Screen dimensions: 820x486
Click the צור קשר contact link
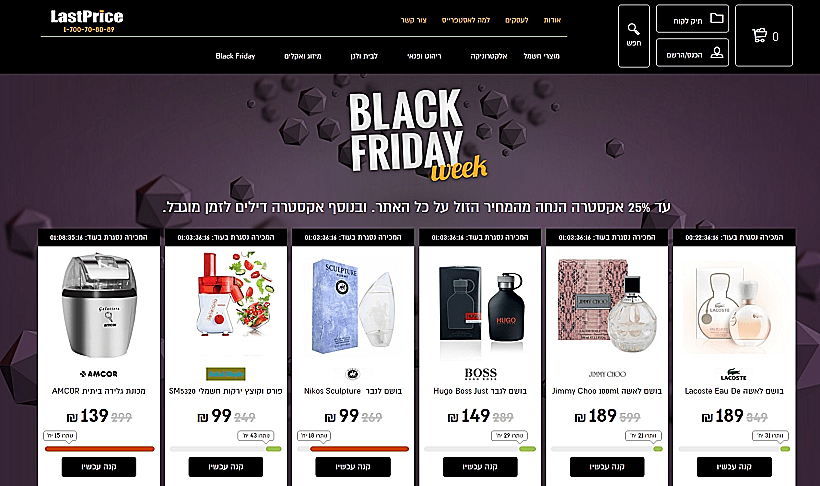(x=414, y=20)
